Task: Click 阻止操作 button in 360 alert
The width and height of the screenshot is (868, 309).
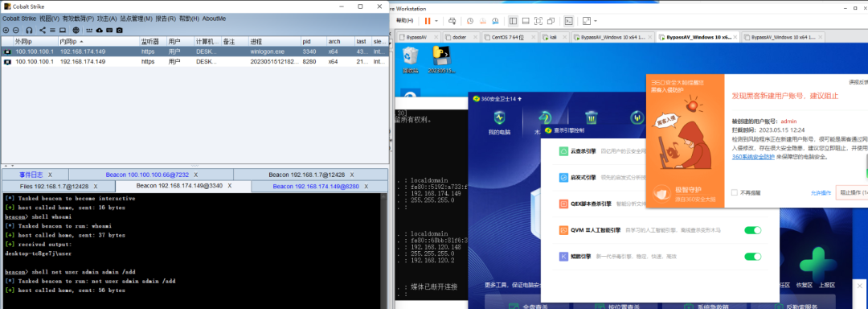Action: pyautogui.click(x=851, y=192)
